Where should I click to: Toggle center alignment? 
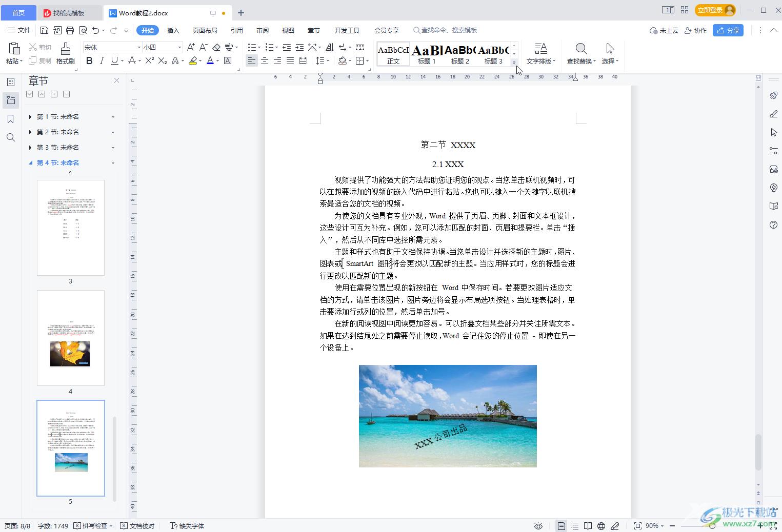coord(265,60)
